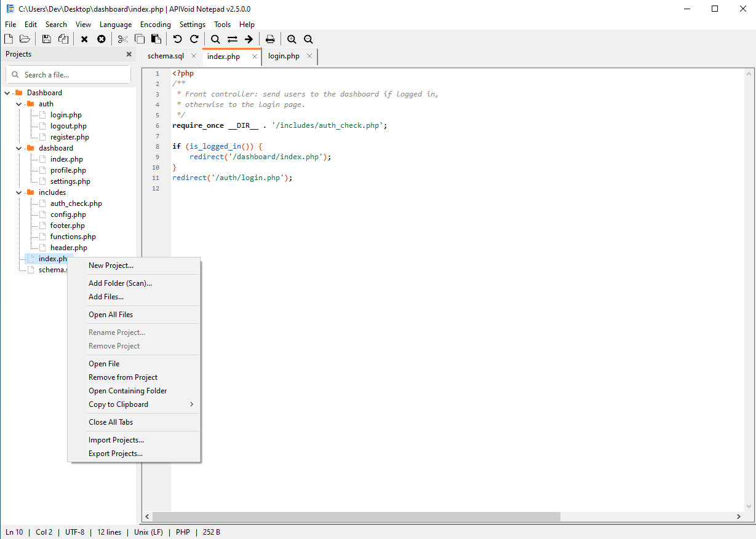Viewport: 756px width, 539px height.
Task: Select Open All Files menu entry
Action: click(x=134, y=315)
